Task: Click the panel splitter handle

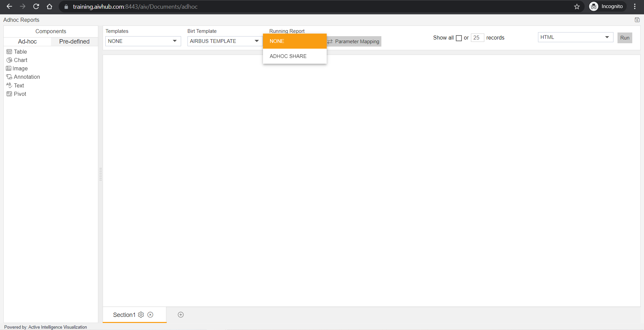Action: click(x=100, y=174)
